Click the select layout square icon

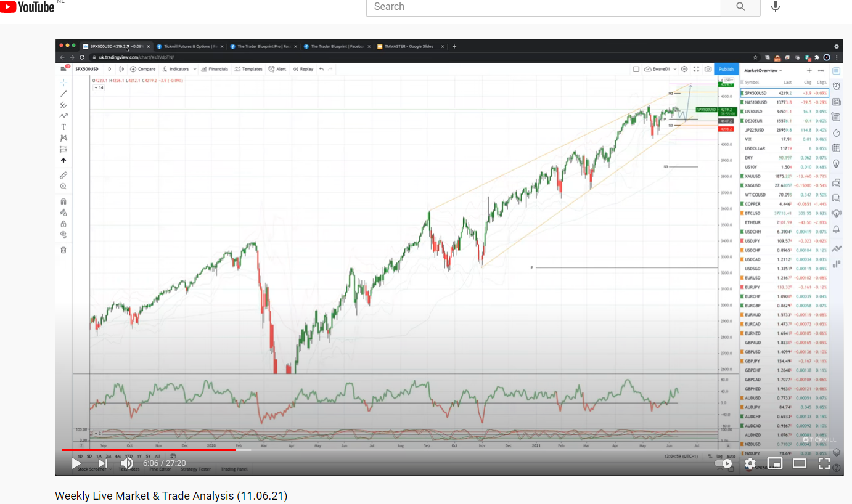636,69
